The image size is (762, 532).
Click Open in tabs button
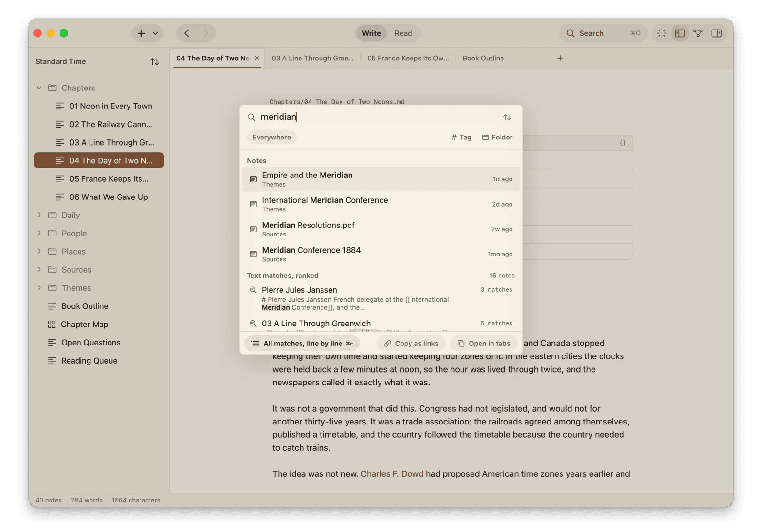pyautogui.click(x=483, y=344)
